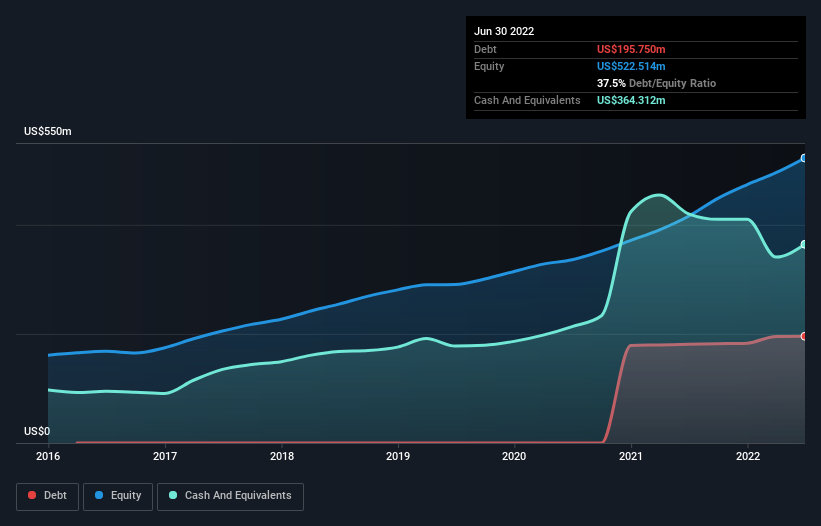Toggle Cash And Equivalents legend button
The image size is (821, 526).
pyautogui.click(x=230, y=496)
